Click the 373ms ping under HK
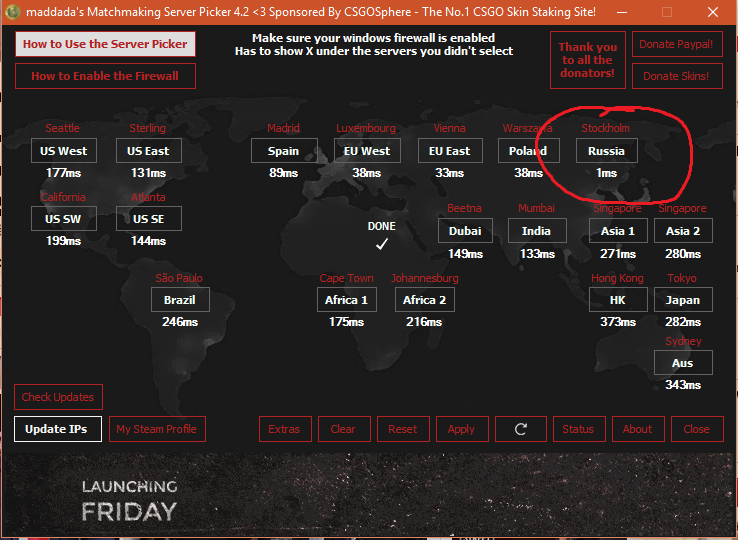 (618, 322)
